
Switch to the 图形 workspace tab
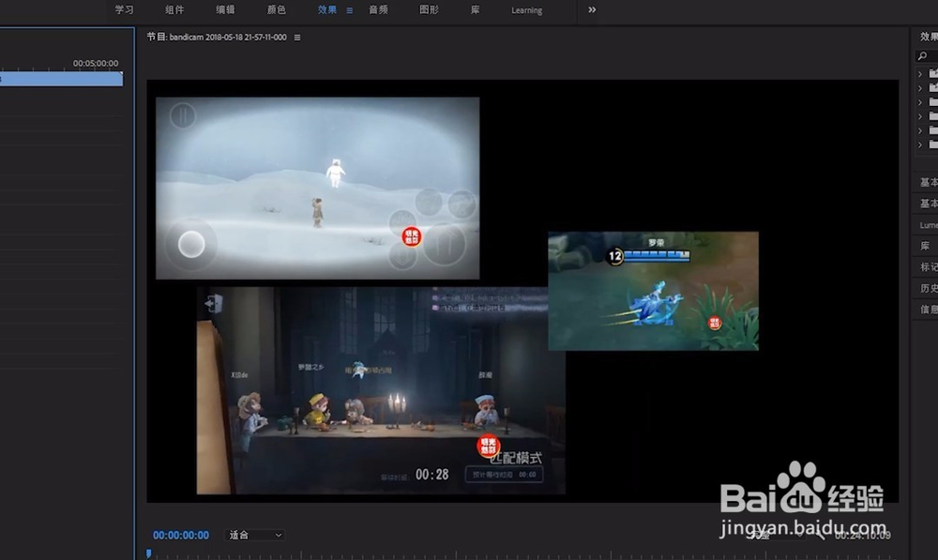(x=429, y=9)
